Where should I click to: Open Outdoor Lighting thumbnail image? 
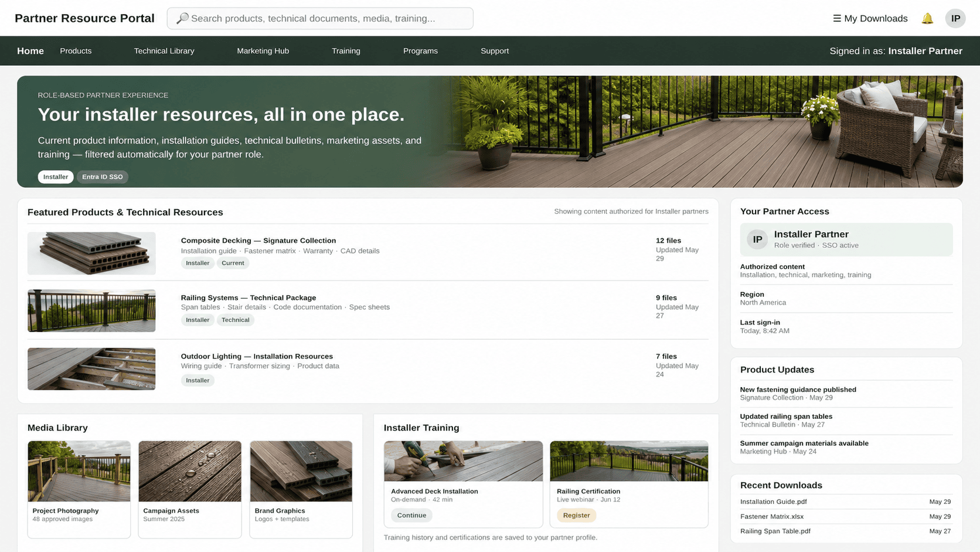(x=91, y=369)
